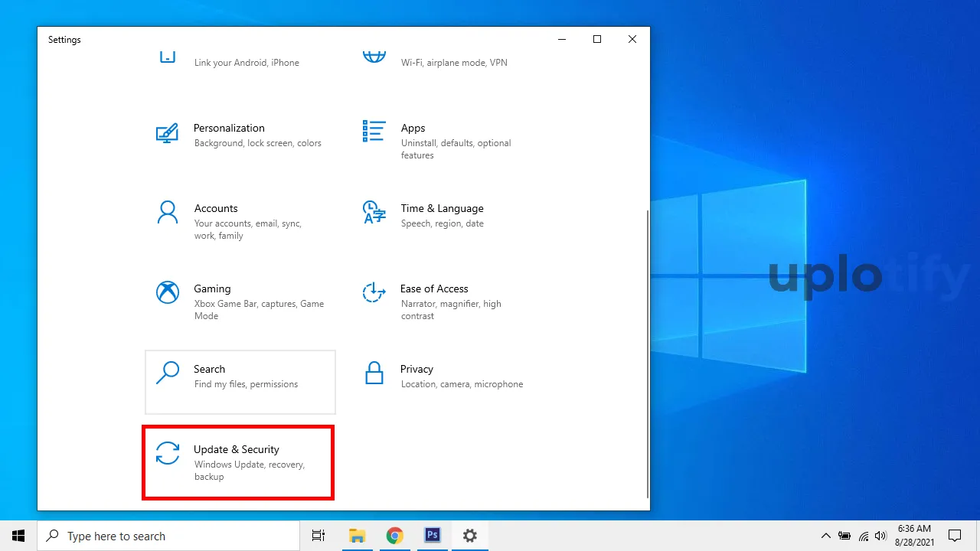The height and width of the screenshot is (551, 980).
Task: Click 'Windows Update, recovery, backup' text
Action: tap(250, 471)
